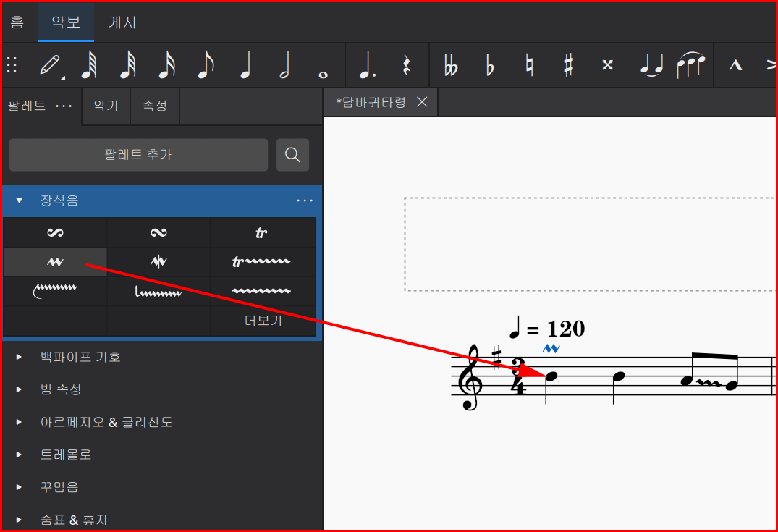Open the 팔레트 panel tab

[x=27, y=106]
